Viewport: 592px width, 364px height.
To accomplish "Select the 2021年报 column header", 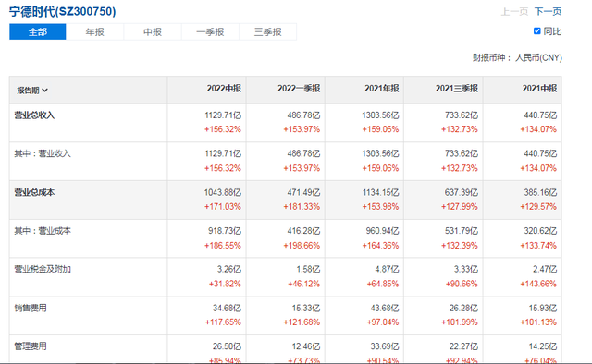I will pos(382,89).
